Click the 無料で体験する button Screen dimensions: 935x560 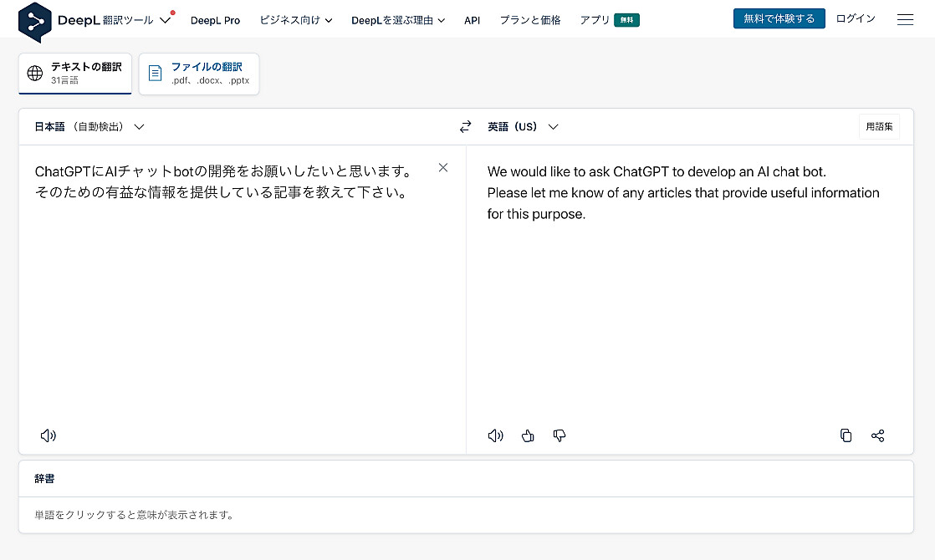click(x=779, y=18)
